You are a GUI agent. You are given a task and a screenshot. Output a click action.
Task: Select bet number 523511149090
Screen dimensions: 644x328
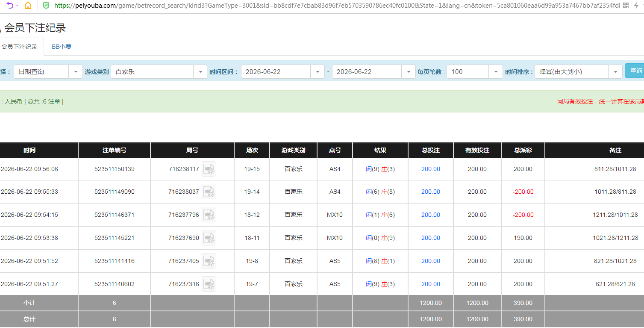click(115, 192)
